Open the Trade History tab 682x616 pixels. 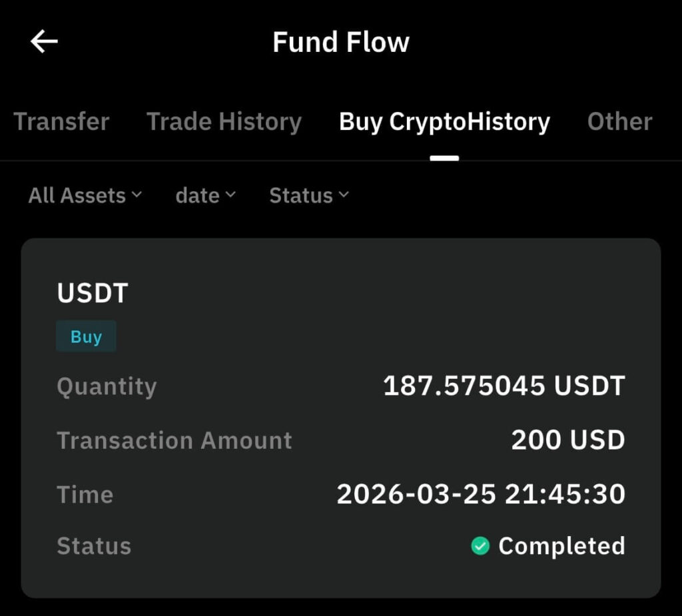(224, 122)
